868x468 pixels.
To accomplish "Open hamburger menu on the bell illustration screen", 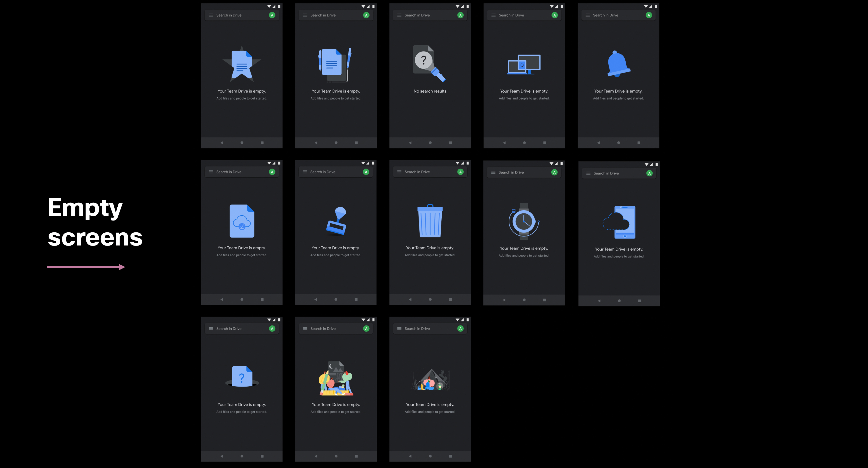I will coord(588,15).
